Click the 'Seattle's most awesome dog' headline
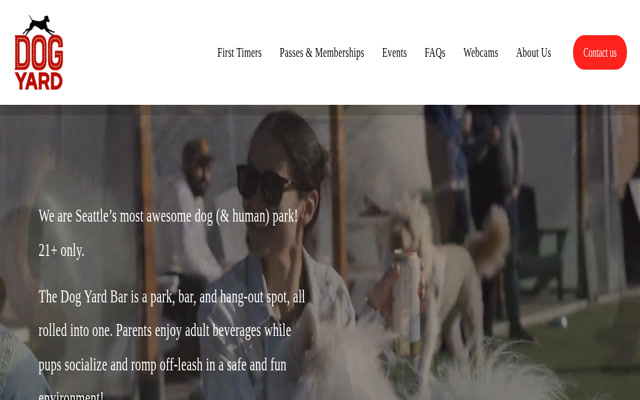 (x=168, y=216)
